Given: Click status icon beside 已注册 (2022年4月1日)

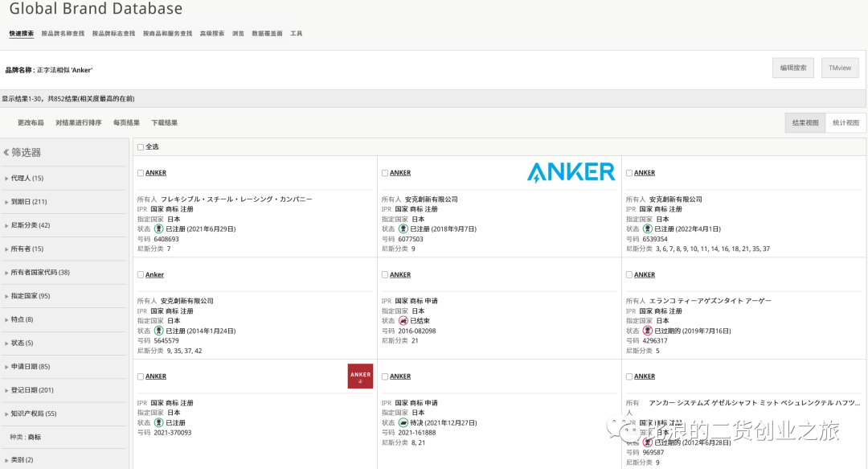Looking at the screenshot, I should coord(647,229).
